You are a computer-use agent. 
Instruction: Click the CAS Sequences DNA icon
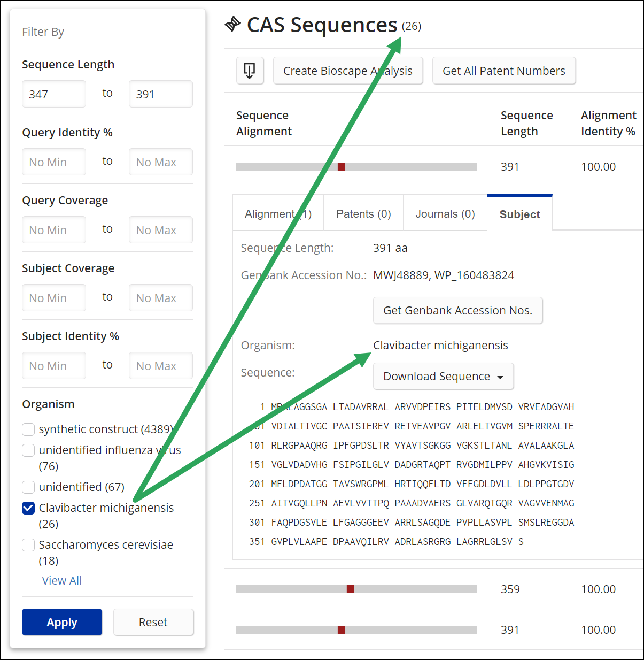233,25
